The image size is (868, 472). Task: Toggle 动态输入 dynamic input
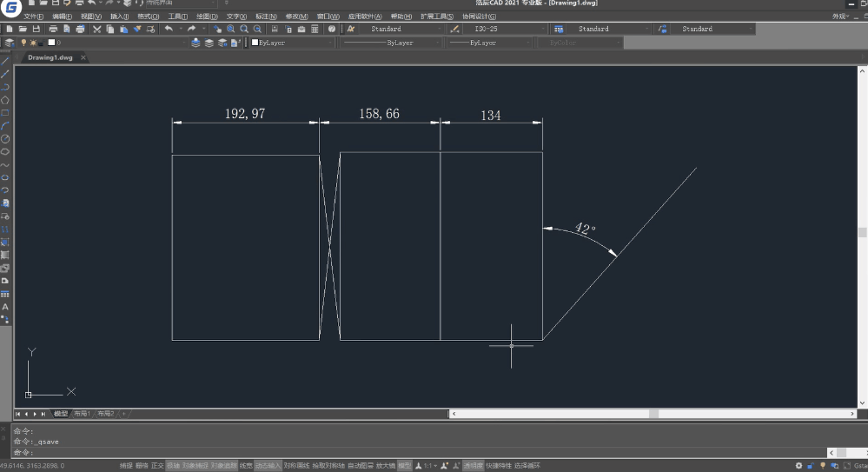[268, 466]
